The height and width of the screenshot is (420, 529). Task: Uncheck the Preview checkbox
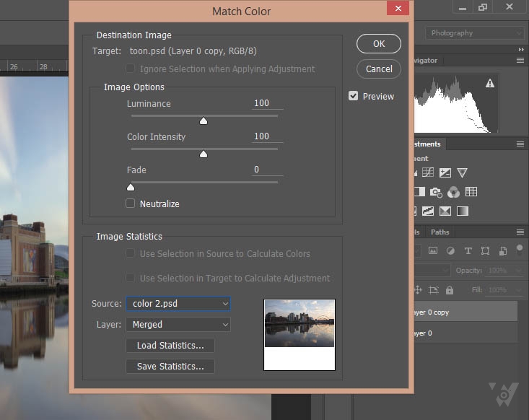tap(354, 96)
